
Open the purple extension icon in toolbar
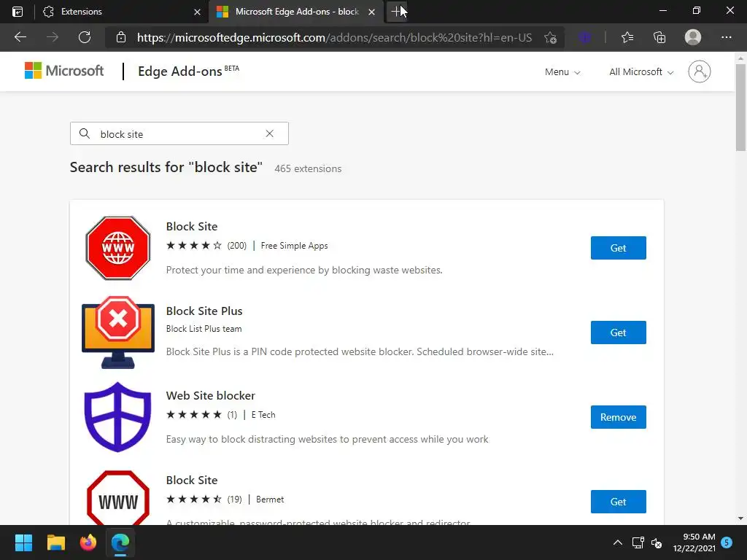coord(585,37)
